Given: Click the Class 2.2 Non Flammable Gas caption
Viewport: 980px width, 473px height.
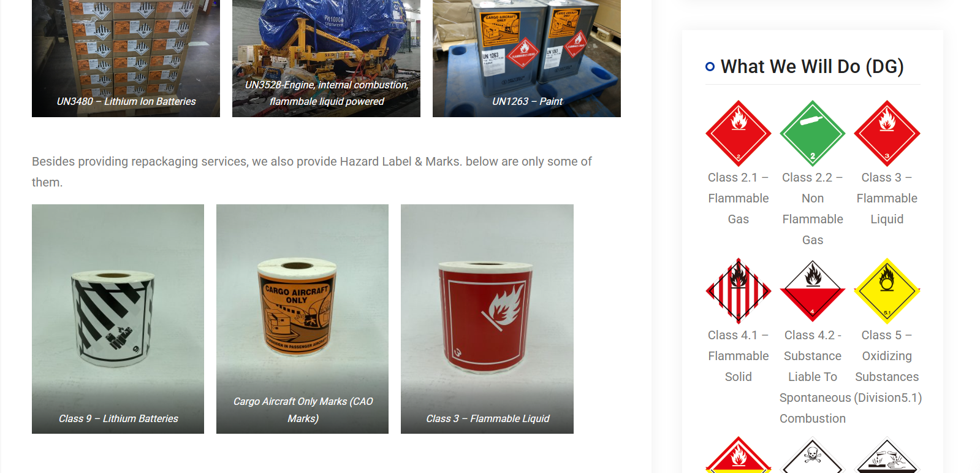Looking at the screenshot, I should (812, 209).
